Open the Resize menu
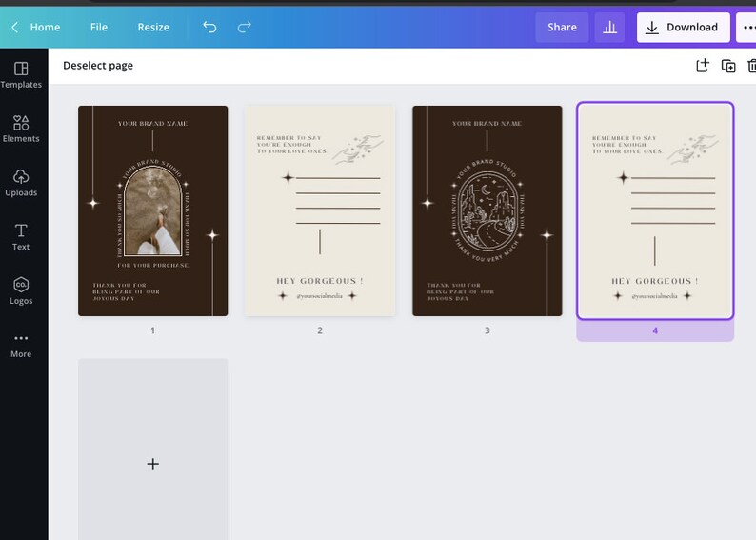Screen dimensions: 756x540 click(153, 27)
